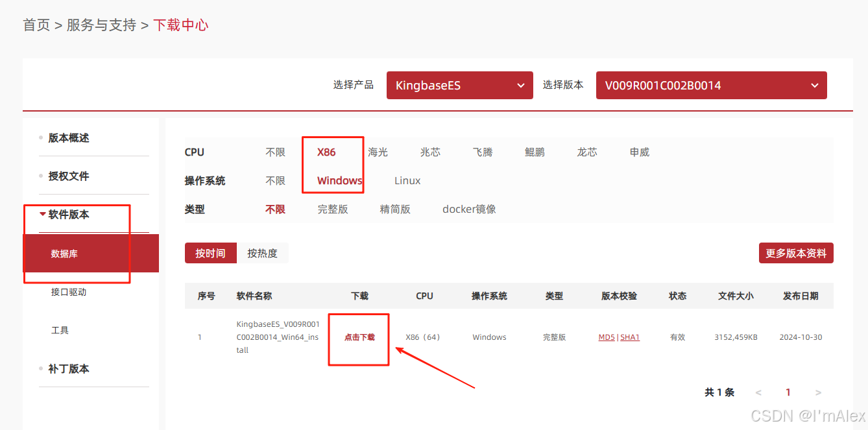Open the V009R001C002B0014 version dropdown
The height and width of the screenshot is (430, 868).
pos(711,86)
